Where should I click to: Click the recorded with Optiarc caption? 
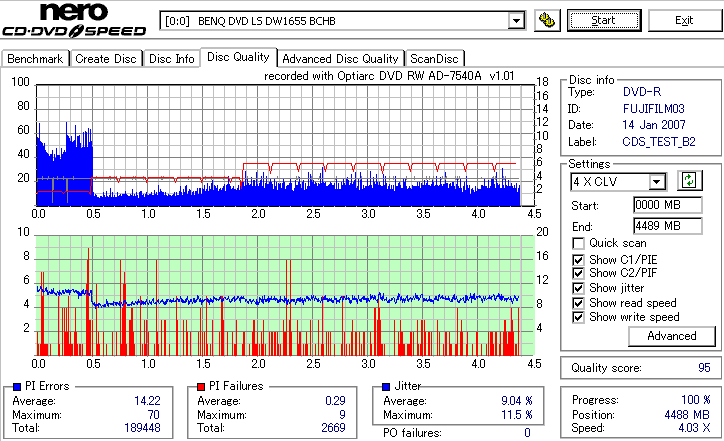click(x=389, y=76)
